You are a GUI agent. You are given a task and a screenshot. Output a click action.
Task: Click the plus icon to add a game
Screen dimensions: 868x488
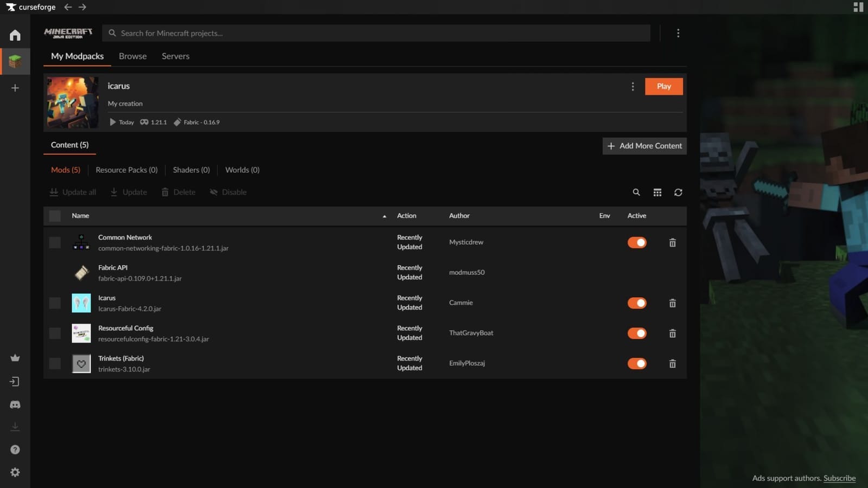[x=15, y=87]
